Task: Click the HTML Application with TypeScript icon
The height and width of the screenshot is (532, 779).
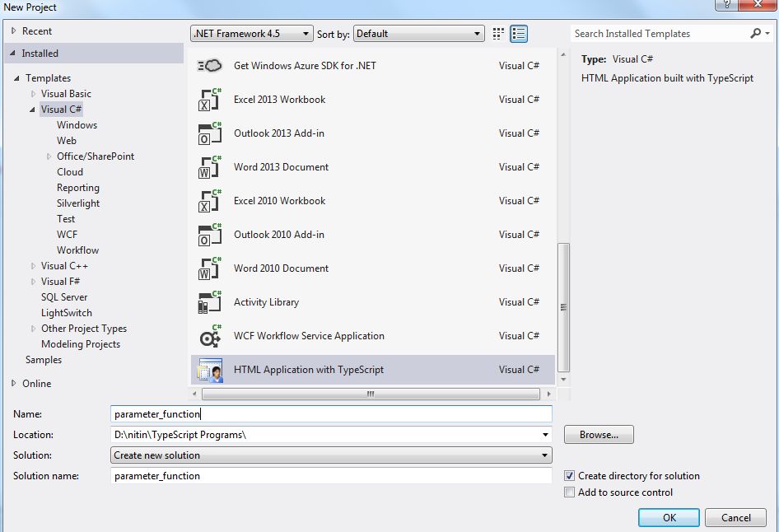Action: pyautogui.click(x=210, y=370)
